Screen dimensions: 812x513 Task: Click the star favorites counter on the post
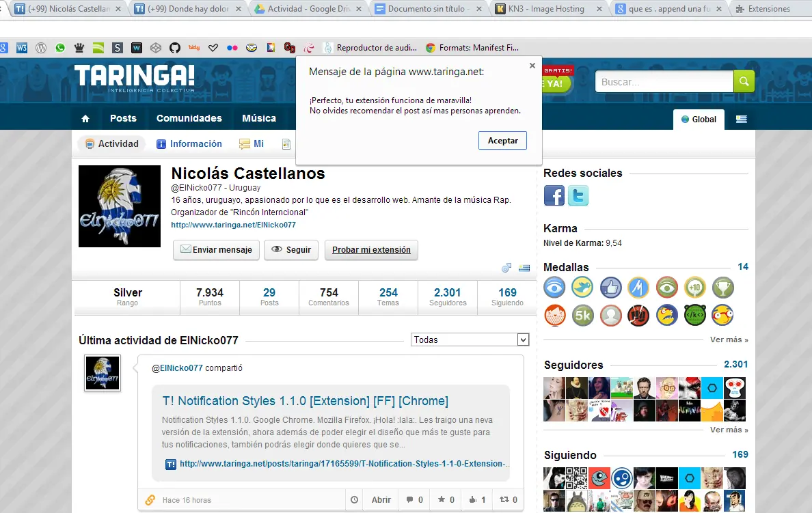446,499
